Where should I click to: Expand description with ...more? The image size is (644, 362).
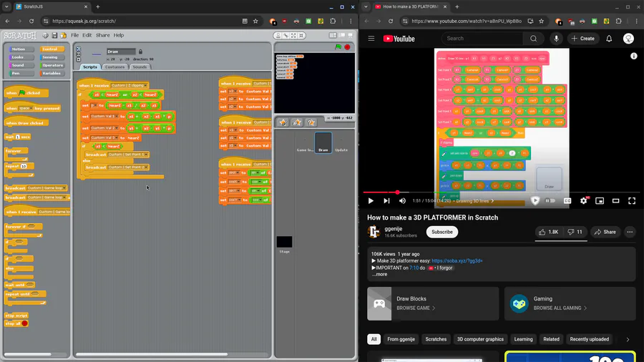(x=379, y=275)
